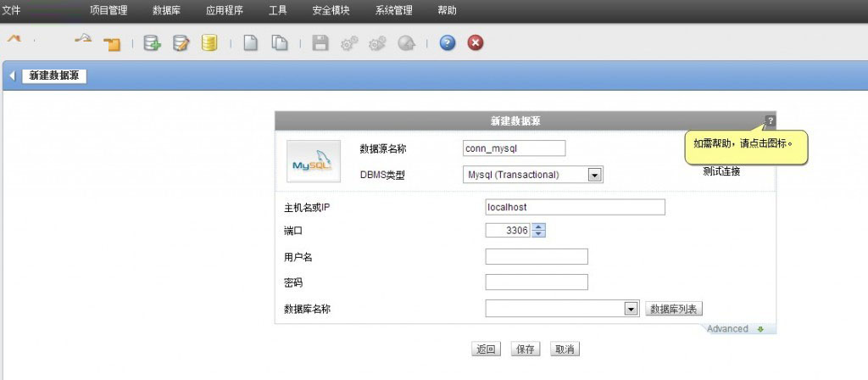Click the 主机名或IP label
The height and width of the screenshot is (380, 868).
coord(307,208)
